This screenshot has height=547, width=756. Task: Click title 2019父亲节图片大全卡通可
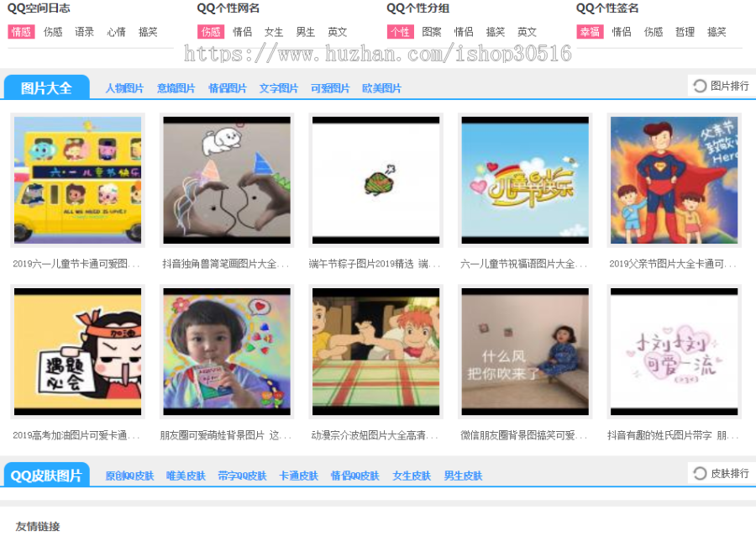[x=673, y=264]
